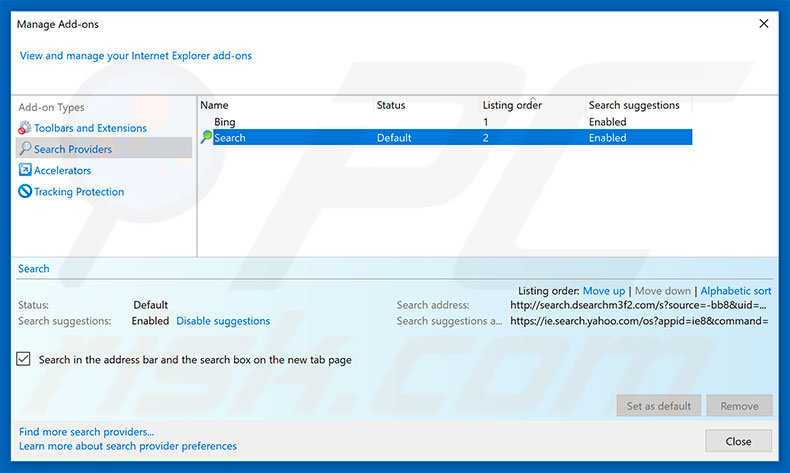The height and width of the screenshot is (473, 790).
Task: Click 'Enabled' value beside Search suggestions label
Action: click(150, 321)
